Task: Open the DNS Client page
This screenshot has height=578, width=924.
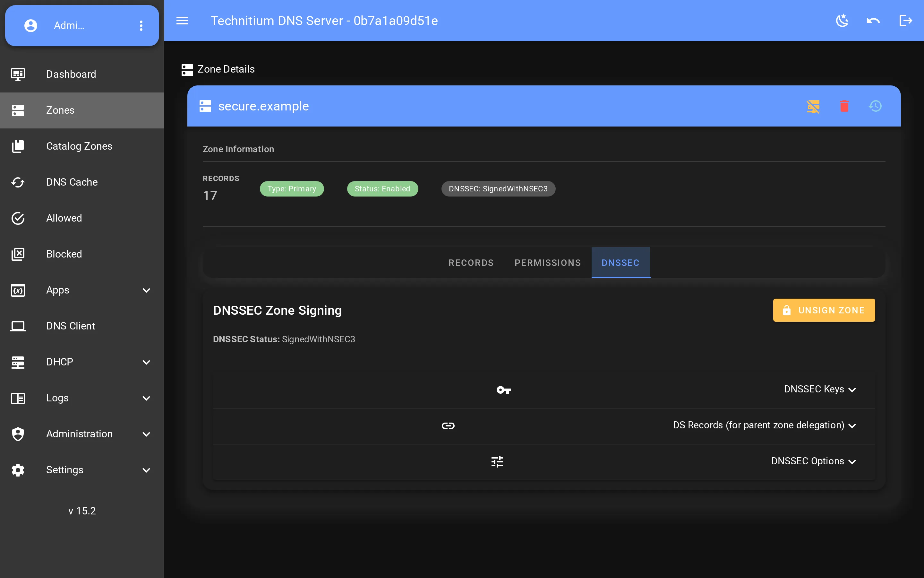Action: pos(82,326)
